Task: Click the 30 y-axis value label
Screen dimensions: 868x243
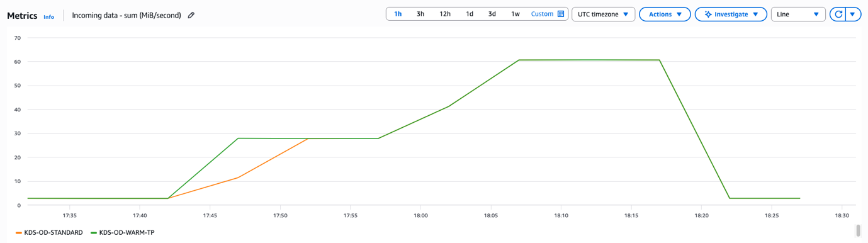Action: (18, 133)
